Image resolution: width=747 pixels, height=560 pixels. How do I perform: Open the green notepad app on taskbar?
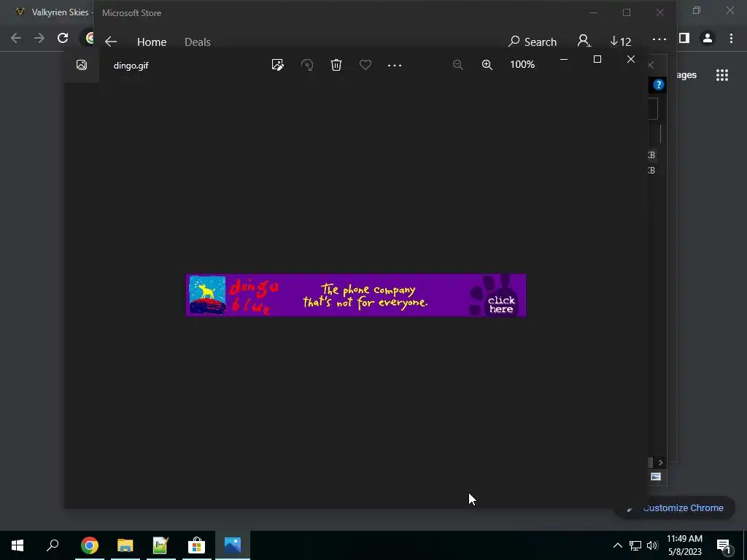160,545
